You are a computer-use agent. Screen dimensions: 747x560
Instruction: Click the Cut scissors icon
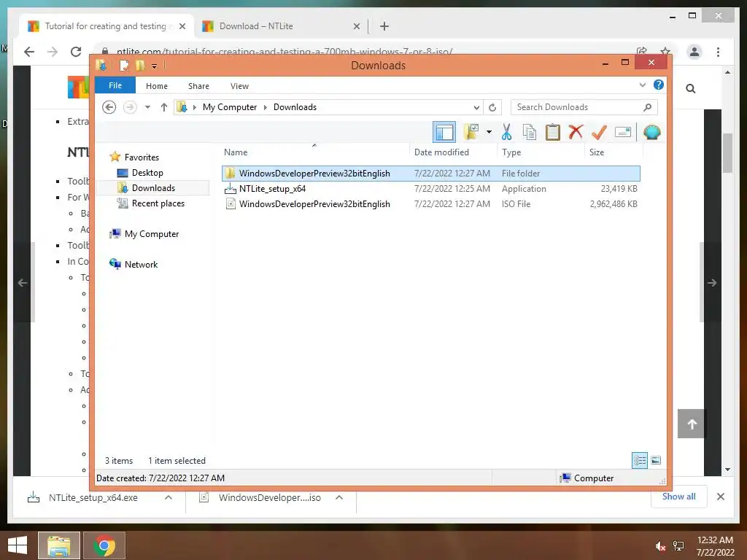pyautogui.click(x=506, y=132)
